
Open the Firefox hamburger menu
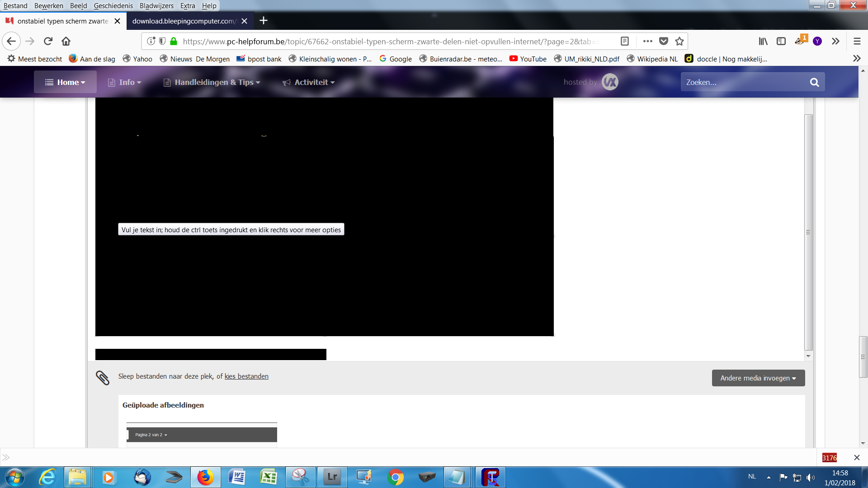tap(857, 41)
